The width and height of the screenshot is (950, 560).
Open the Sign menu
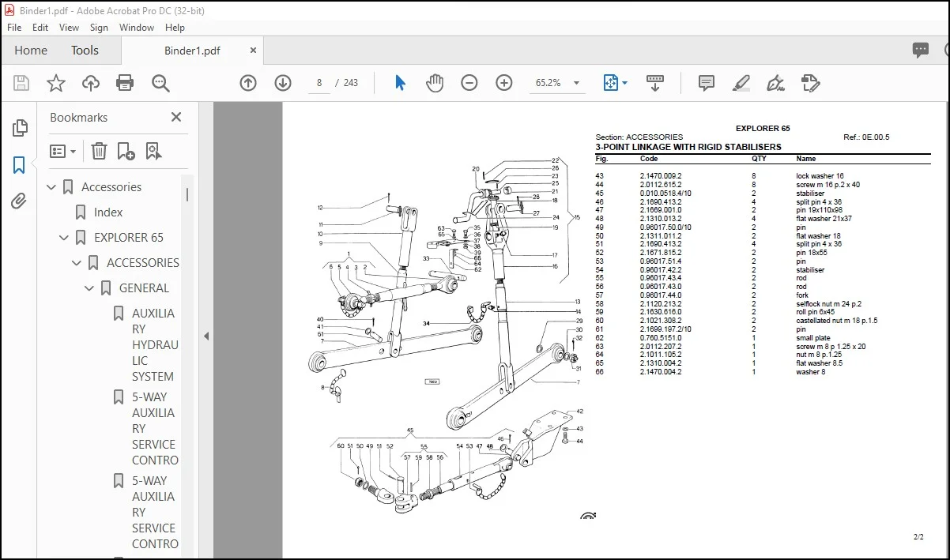99,27
